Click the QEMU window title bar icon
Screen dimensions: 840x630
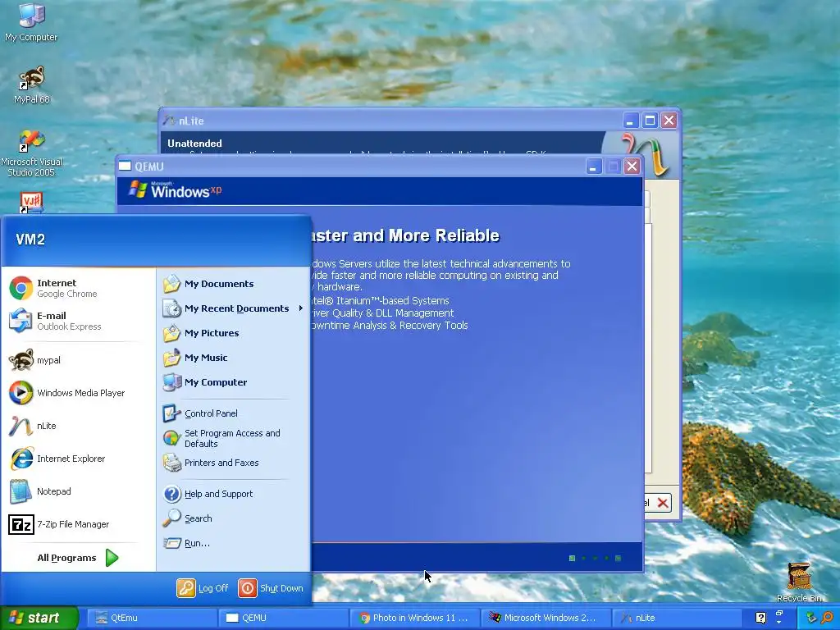pyautogui.click(x=125, y=166)
